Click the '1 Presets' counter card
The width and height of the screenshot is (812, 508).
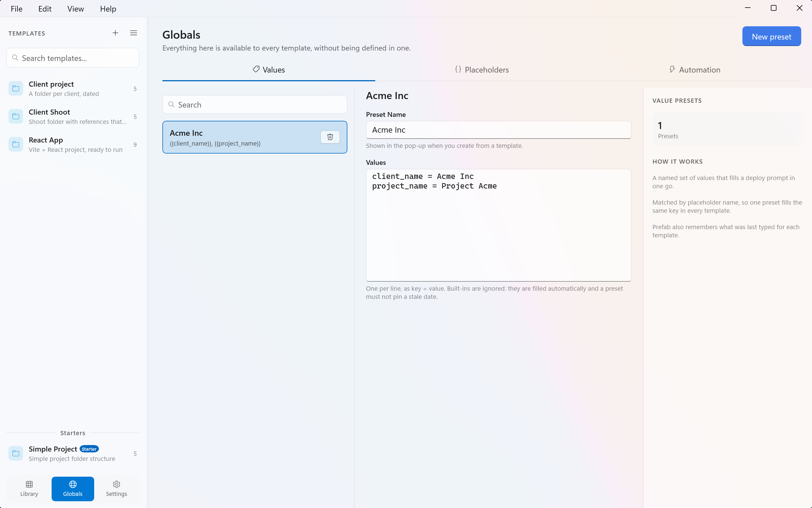[x=727, y=129]
